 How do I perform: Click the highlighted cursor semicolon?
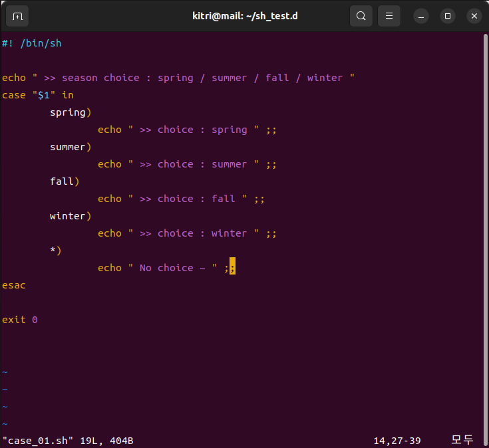coord(232,267)
